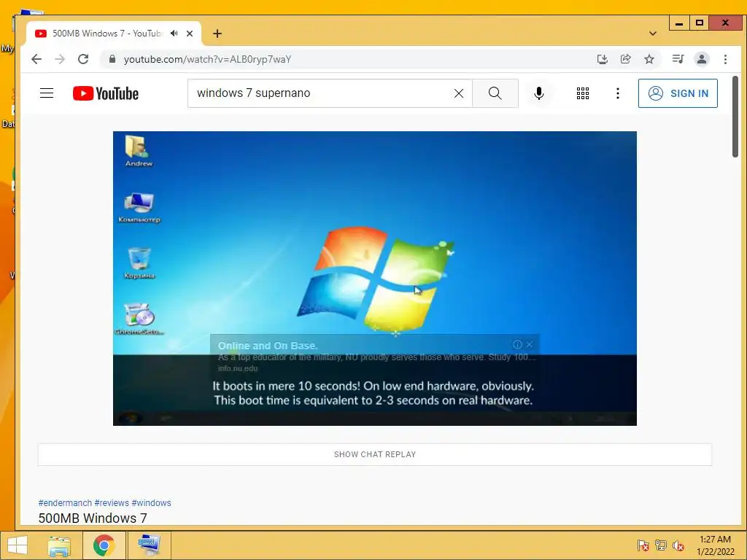Viewport: 747px width, 560px height.
Task: Open the on-screen keyboard taskbar app
Action: pos(149,545)
